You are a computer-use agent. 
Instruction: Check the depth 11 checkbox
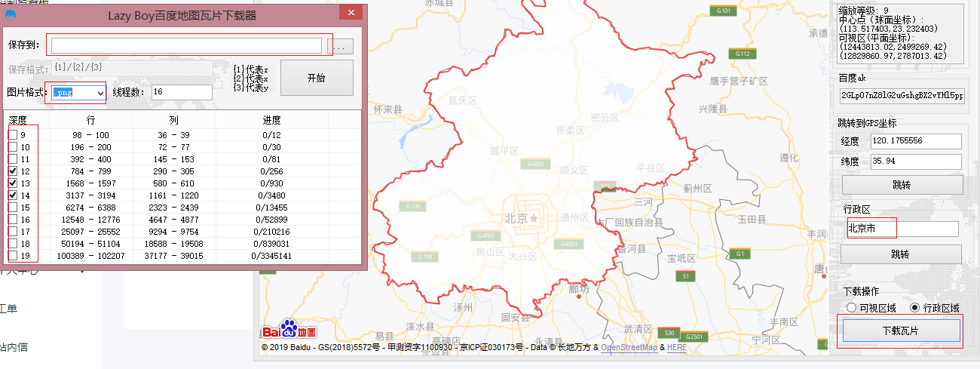14,158
